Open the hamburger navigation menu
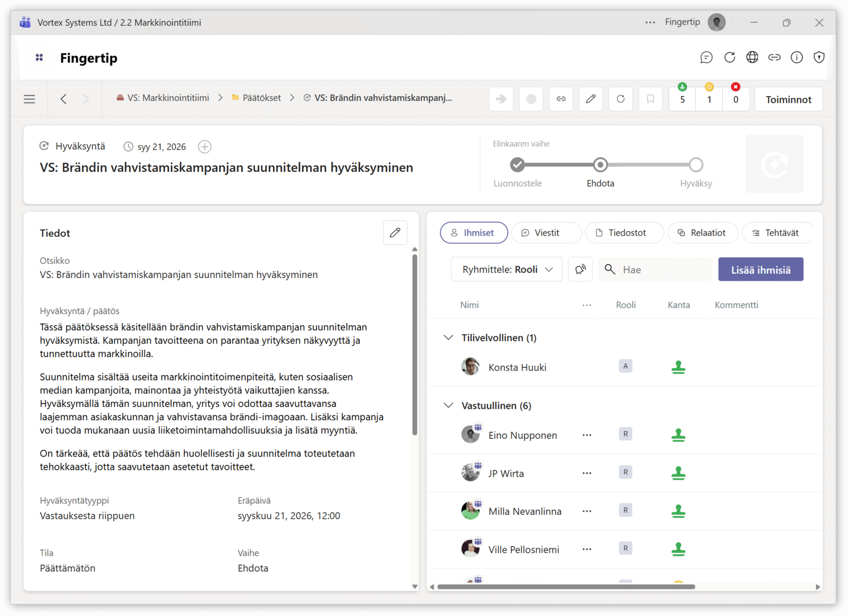The width and height of the screenshot is (848, 616). point(29,99)
